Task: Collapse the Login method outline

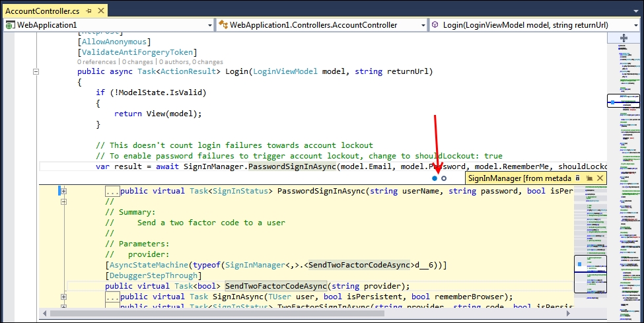Action: [x=36, y=72]
